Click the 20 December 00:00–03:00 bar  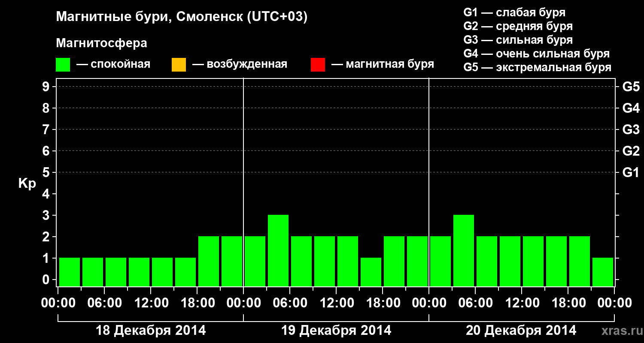coord(440,261)
